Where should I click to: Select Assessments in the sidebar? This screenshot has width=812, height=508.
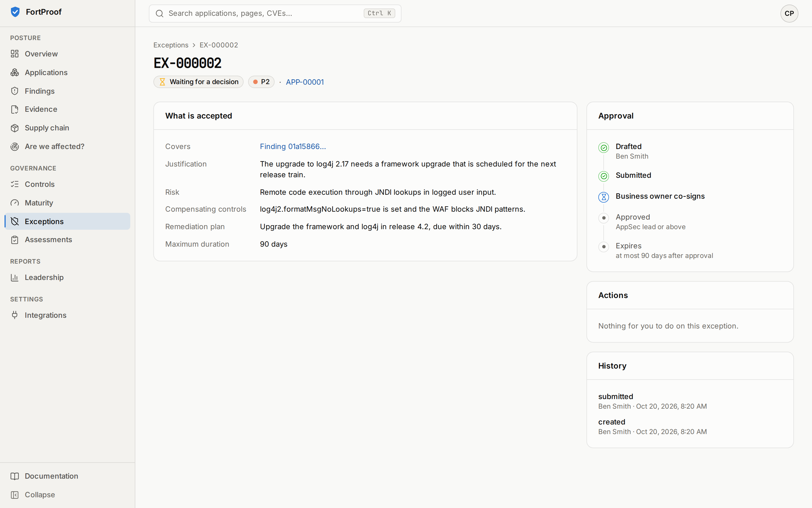click(67, 240)
